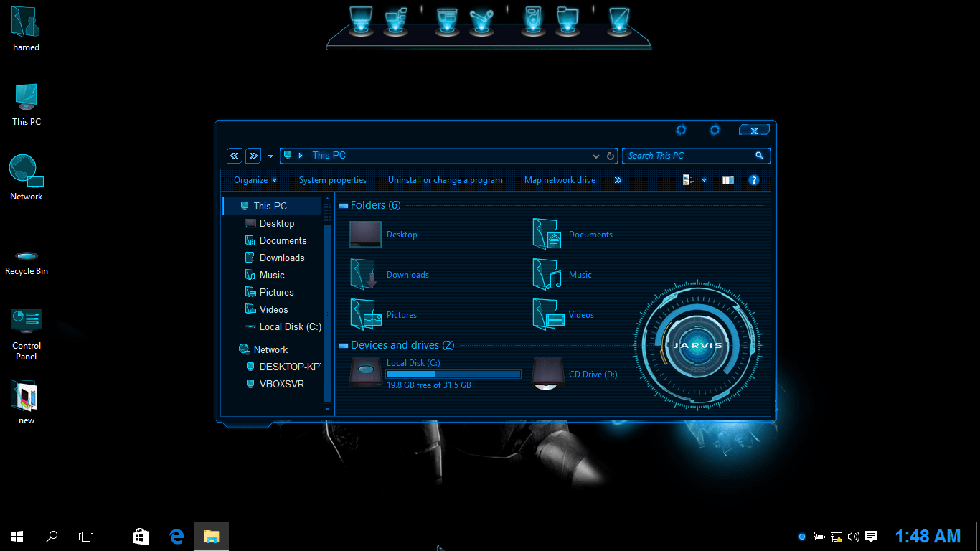
Task: Open the Help question mark button
Action: [x=754, y=180]
